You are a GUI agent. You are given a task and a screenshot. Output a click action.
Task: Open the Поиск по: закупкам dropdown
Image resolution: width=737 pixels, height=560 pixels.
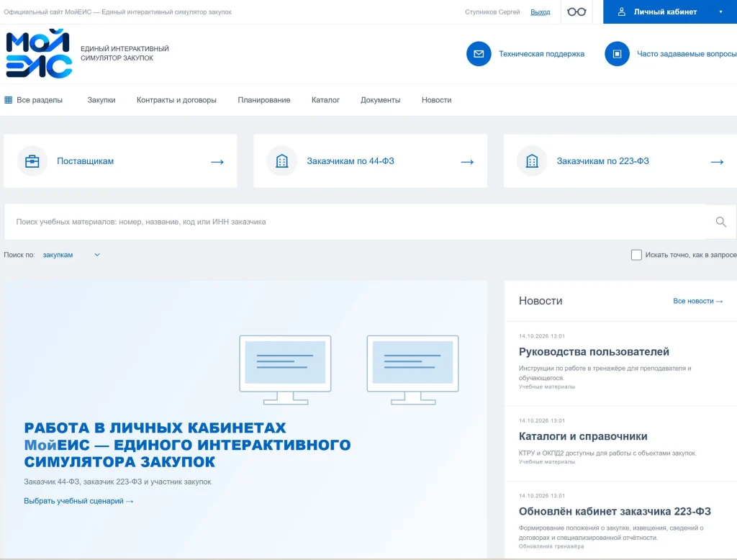pos(71,254)
